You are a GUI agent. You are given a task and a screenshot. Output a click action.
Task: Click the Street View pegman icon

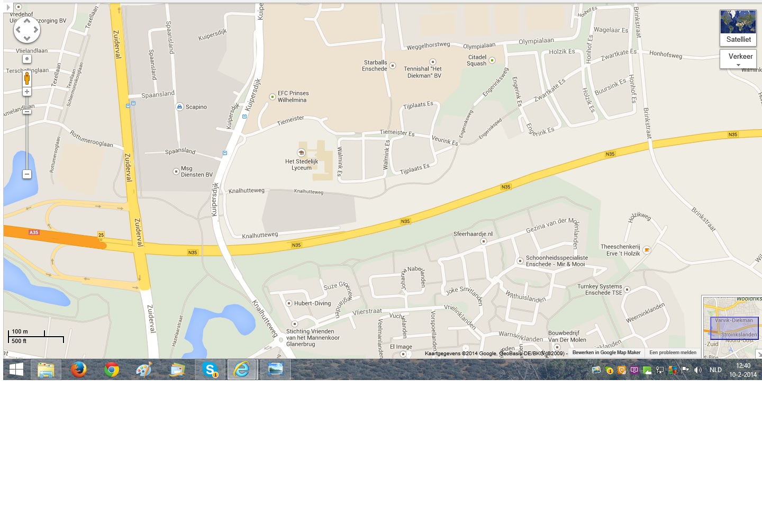(x=27, y=79)
